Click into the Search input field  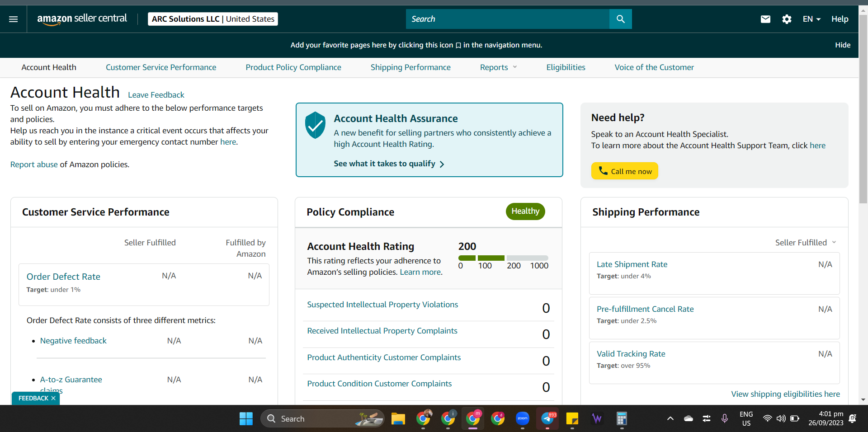[x=508, y=19]
